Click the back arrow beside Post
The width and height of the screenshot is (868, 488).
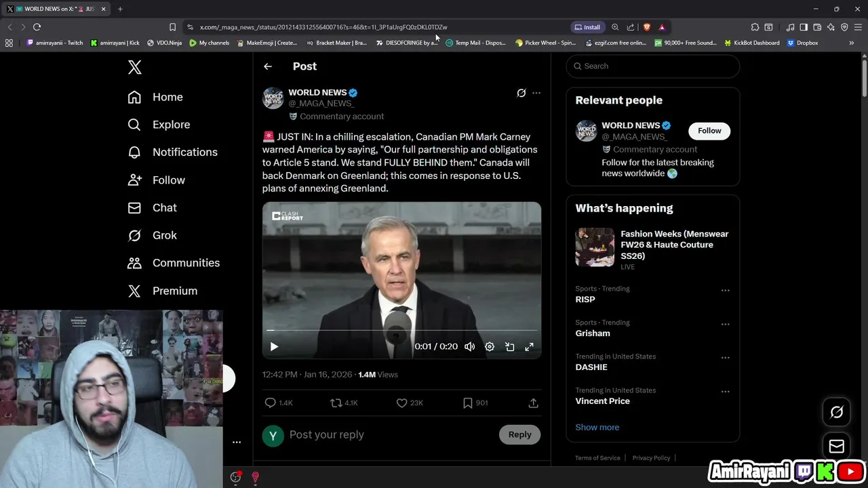pyautogui.click(x=268, y=66)
